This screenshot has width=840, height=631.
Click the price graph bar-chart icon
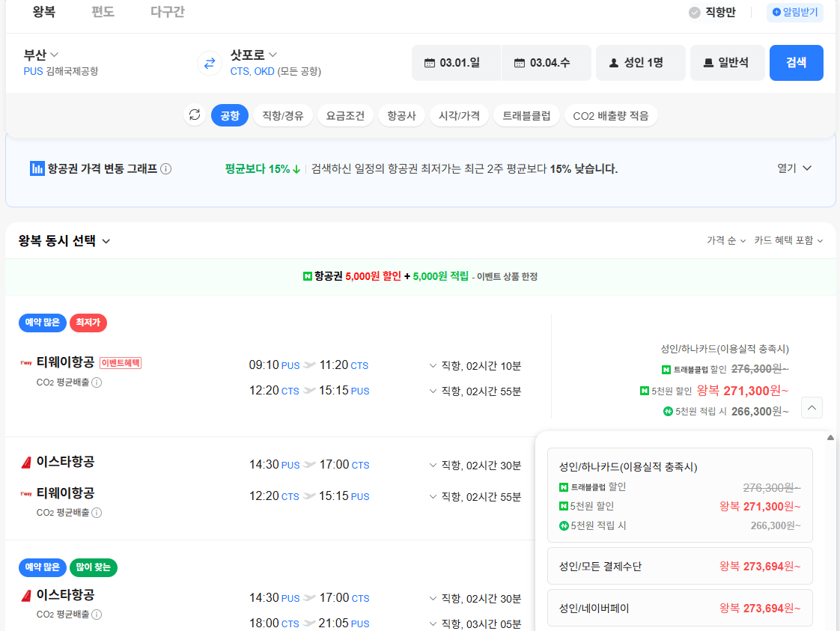pyautogui.click(x=37, y=168)
